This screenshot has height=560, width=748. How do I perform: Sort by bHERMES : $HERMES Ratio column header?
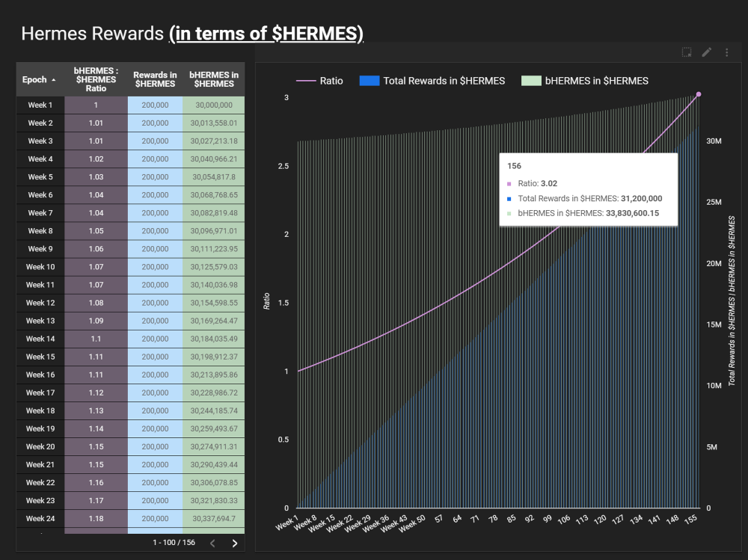click(x=96, y=79)
